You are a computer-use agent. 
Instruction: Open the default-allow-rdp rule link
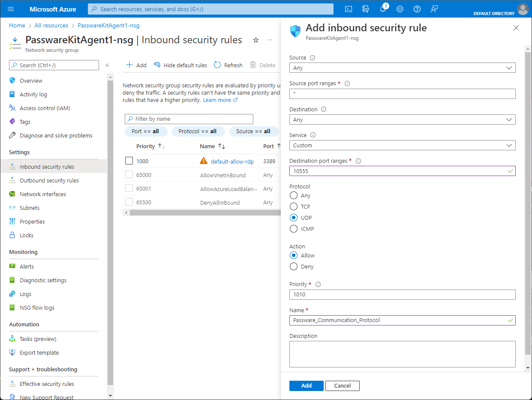[x=232, y=161]
